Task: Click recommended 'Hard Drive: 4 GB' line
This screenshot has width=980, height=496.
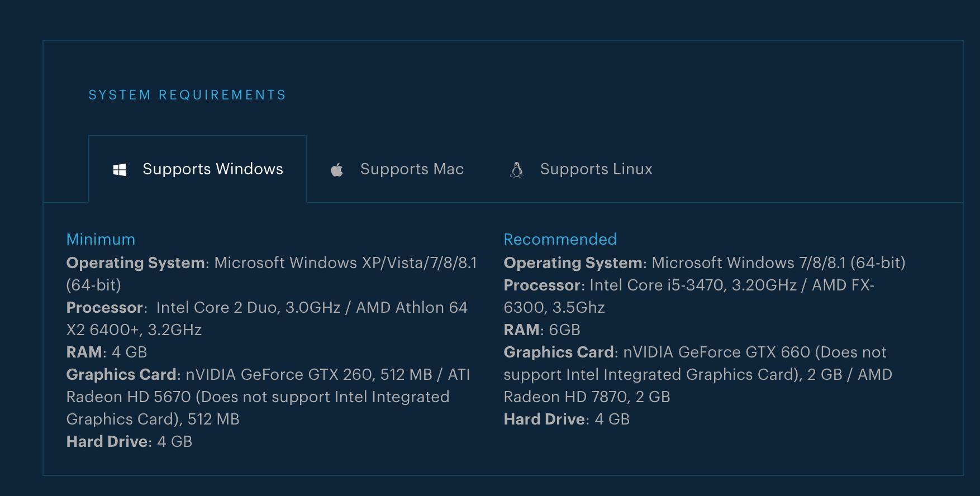Action: [567, 419]
